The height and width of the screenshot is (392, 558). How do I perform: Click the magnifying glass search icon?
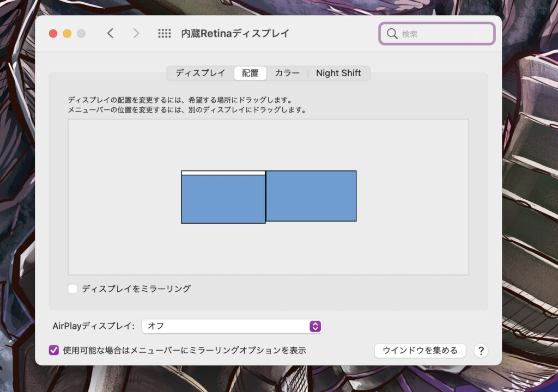[x=392, y=34]
